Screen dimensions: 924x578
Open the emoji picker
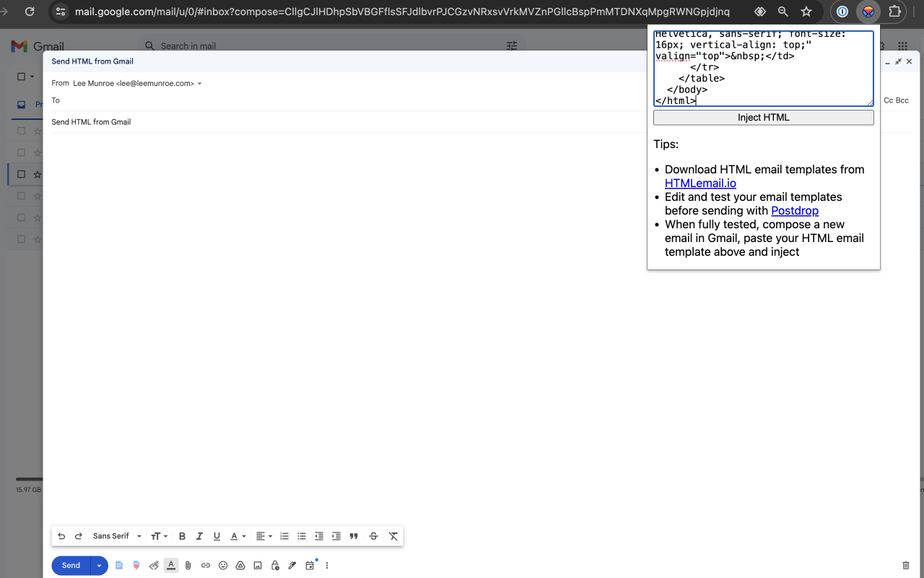tap(223, 566)
